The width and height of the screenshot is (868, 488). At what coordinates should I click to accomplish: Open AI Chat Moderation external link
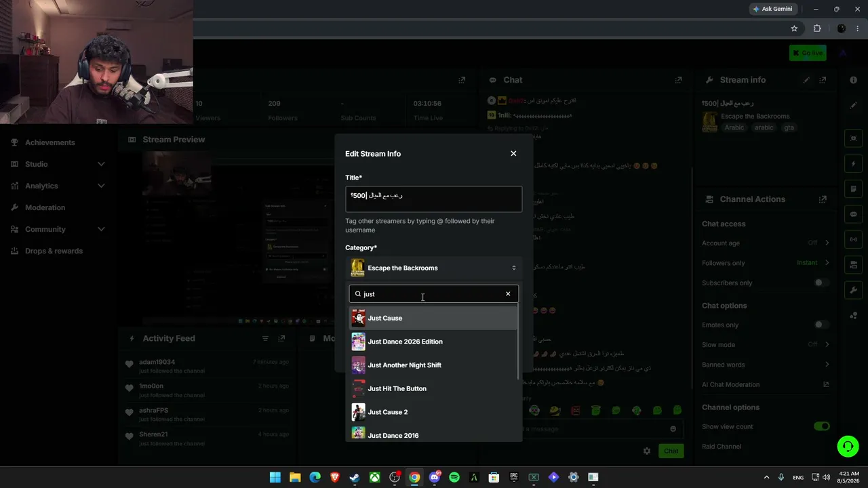tap(826, 384)
